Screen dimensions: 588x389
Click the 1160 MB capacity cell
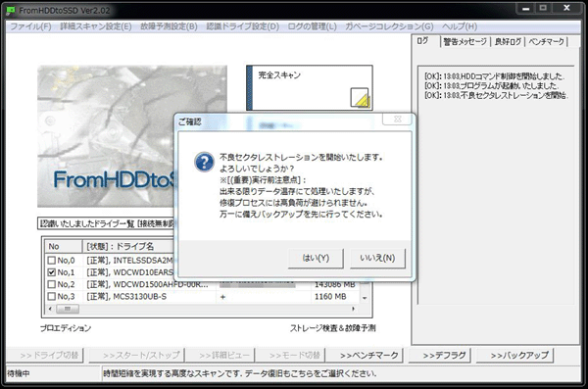[330, 296]
